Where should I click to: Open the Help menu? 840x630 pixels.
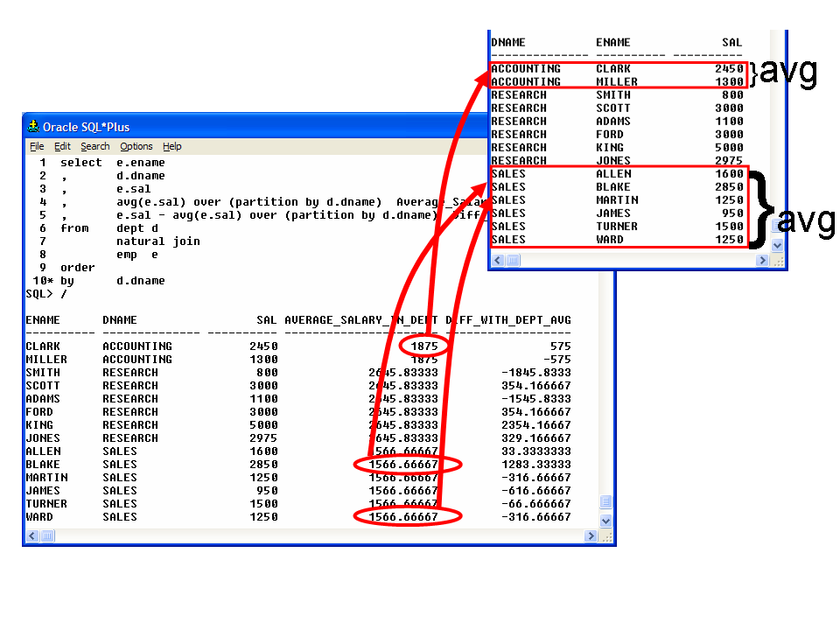(172, 146)
